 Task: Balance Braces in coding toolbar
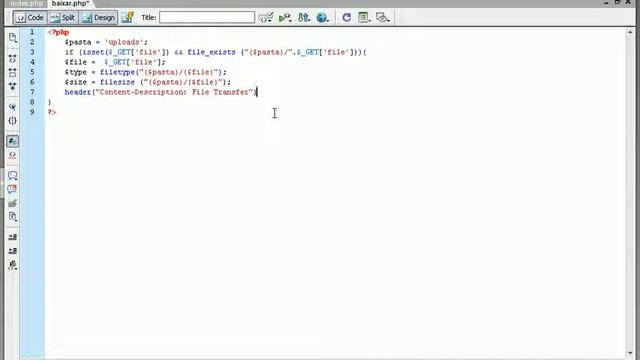point(13,121)
